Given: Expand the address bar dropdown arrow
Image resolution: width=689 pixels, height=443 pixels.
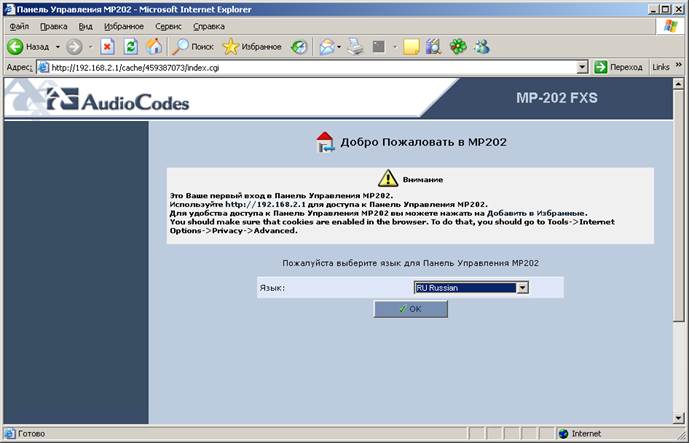Looking at the screenshot, I should coord(582,68).
